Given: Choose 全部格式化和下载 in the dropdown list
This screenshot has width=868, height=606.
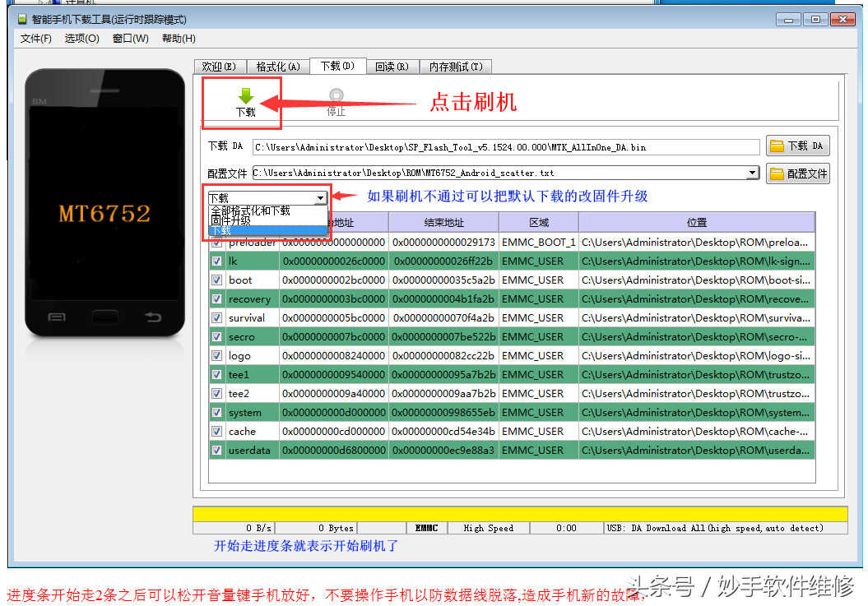Looking at the screenshot, I should pyautogui.click(x=249, y=210).
